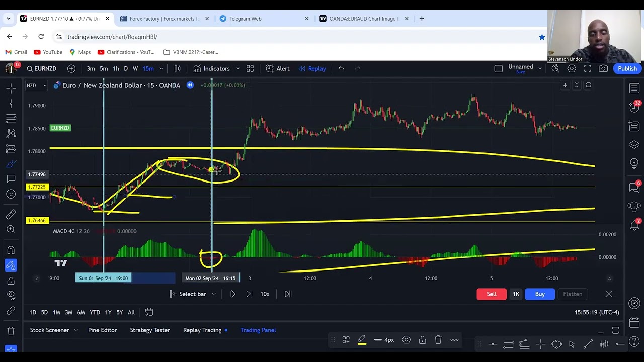Change the NZD currency dropdown
Viewport: 644px width, 362px height.
click(x=36, y=85)
